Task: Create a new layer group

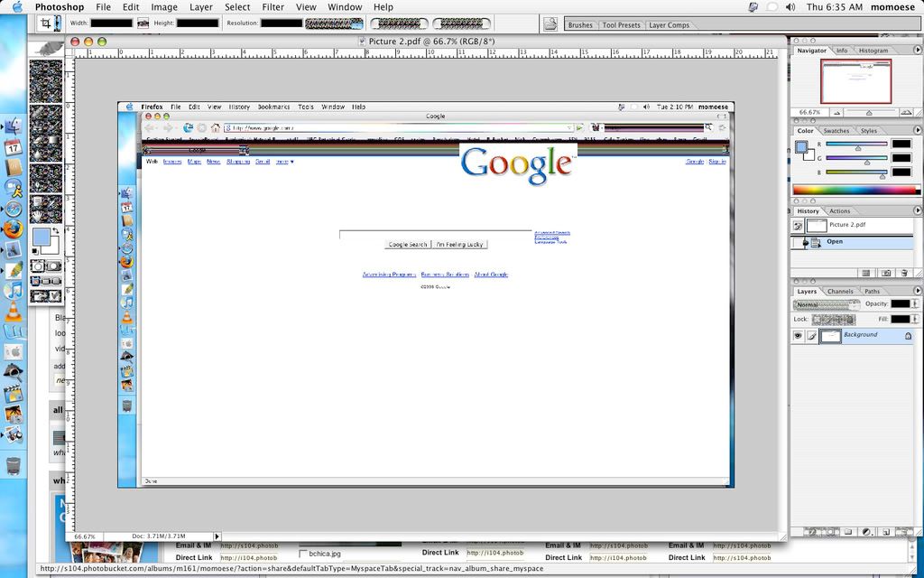Action: pos(848,531)
